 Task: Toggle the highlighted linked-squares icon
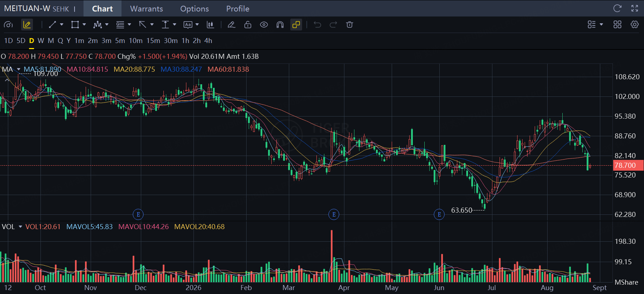click(x=296, y=25)
